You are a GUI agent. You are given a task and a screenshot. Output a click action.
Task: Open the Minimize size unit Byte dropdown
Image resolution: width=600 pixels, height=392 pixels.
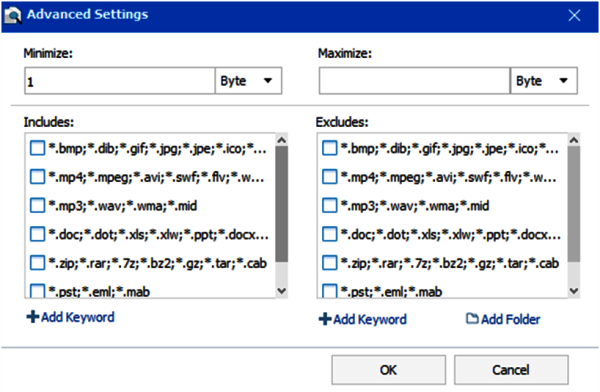(248, 81)
